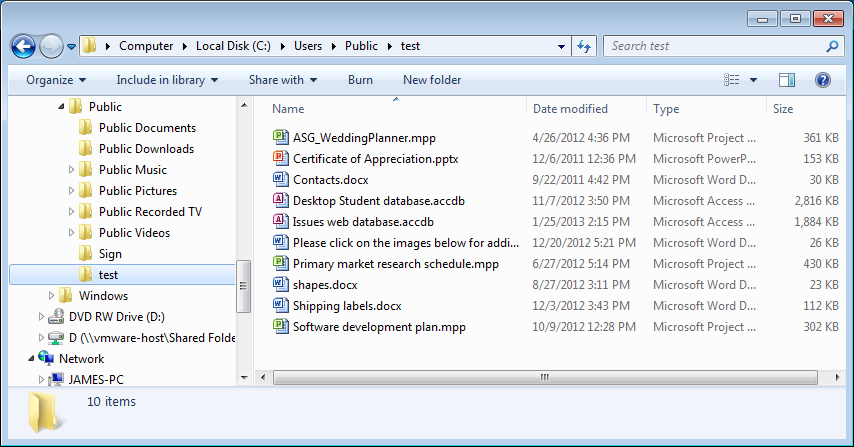This screenshot has width=854, height=447.
Task: Click the folder icon in the address bar
Action: 90,46
